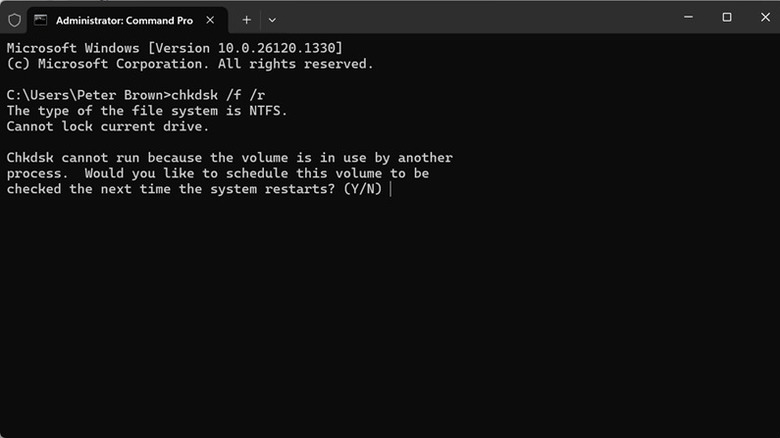Maximize the terminal window
This screenshot has height=438, width=780.
[x=727, y=17]
